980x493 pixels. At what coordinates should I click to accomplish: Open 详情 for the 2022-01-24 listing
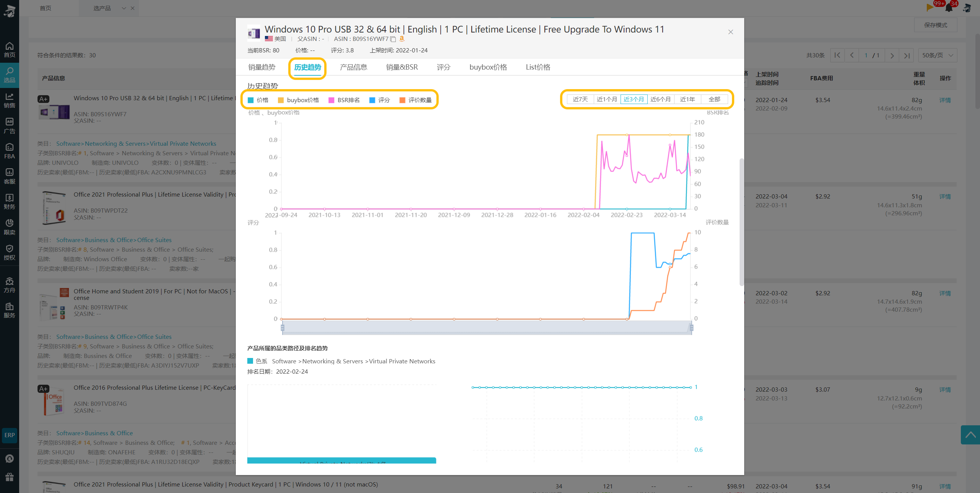tap(945, 100)
